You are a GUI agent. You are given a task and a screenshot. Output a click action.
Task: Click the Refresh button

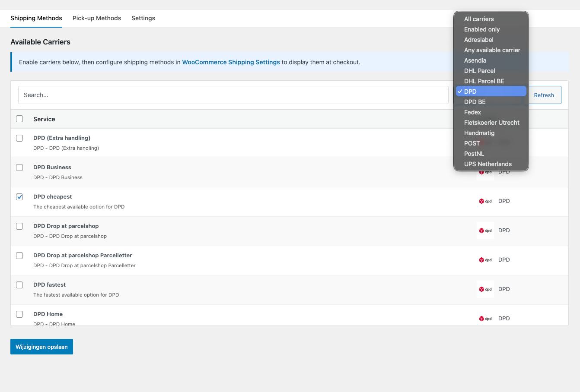[544, 95]
